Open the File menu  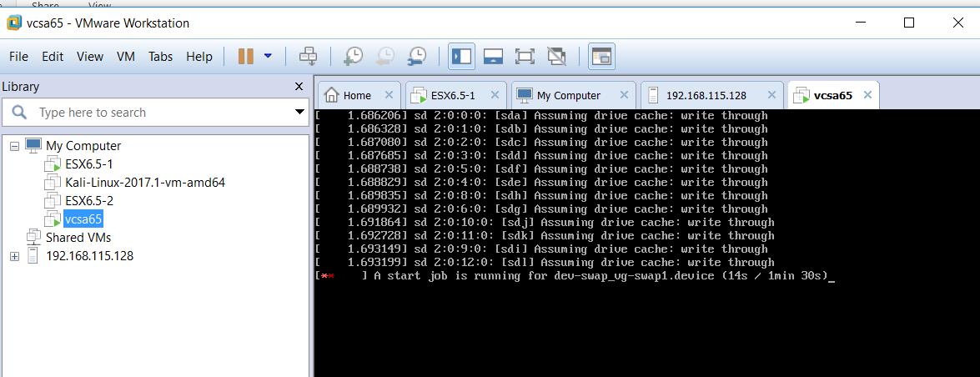18,56
